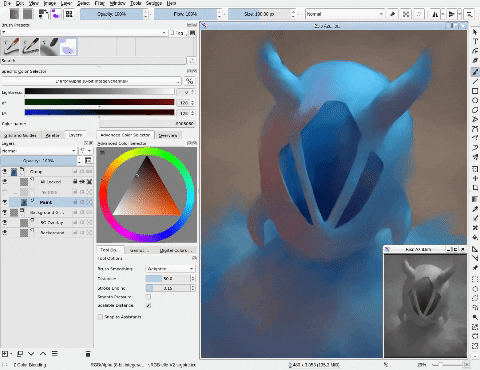Switch to the Palette tab
480x370 pixels.
point(52,135)
